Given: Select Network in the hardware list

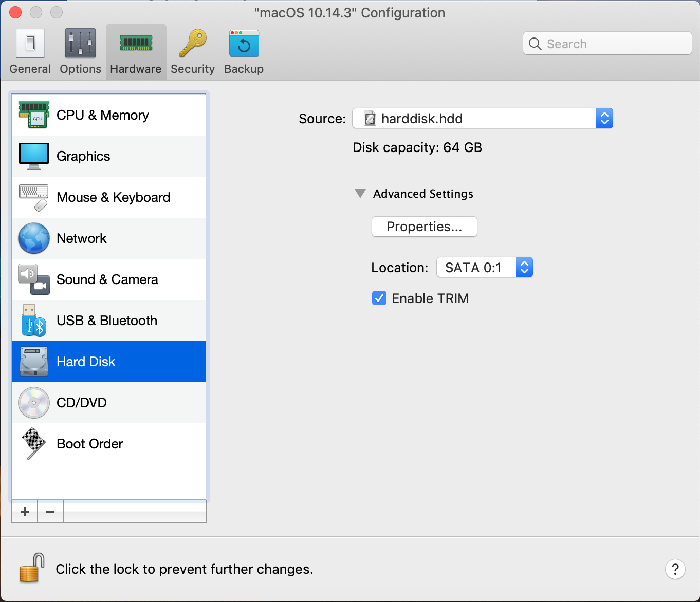Looking at the screenshot, I should point(109,238).
